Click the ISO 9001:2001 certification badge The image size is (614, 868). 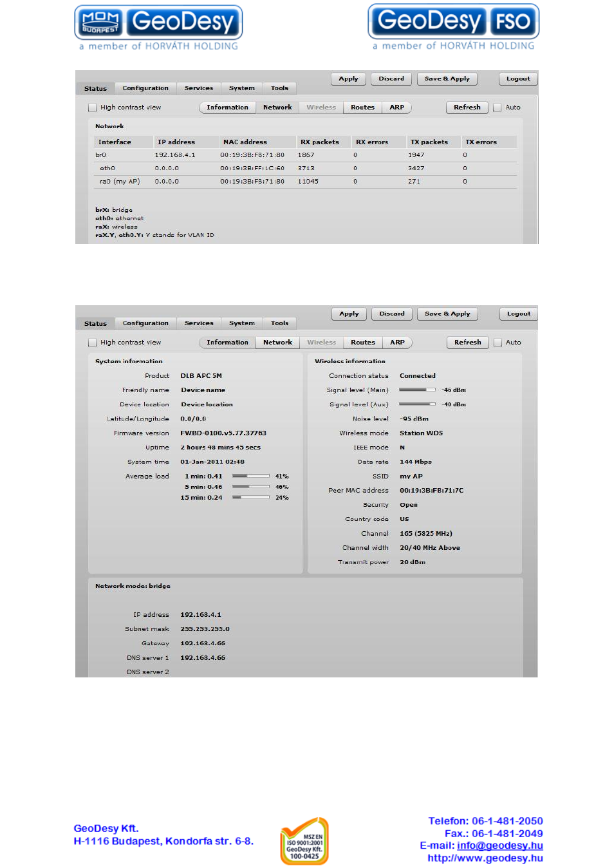tap(304, 841)
